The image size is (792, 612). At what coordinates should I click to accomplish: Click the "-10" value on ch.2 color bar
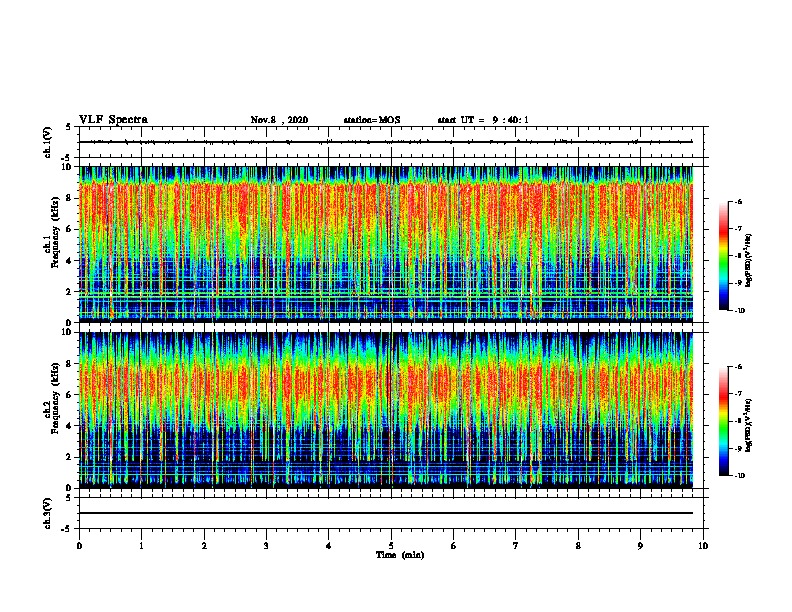739,475
